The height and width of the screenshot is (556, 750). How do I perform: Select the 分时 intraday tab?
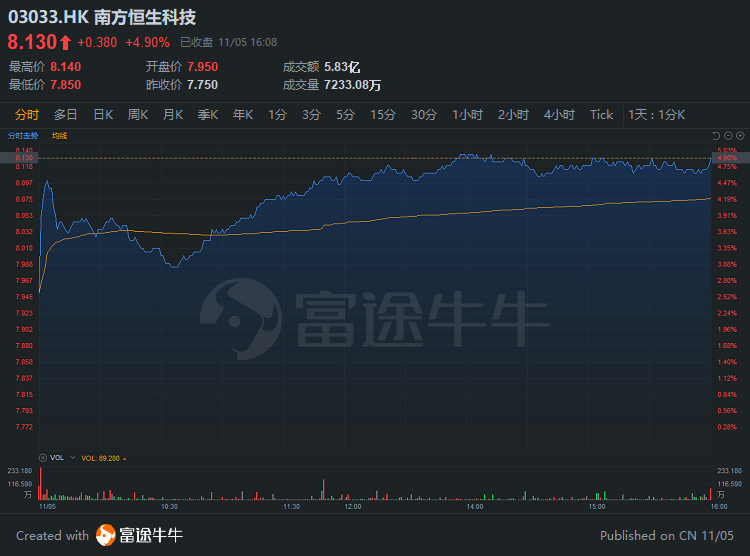(x=27, y=115)
